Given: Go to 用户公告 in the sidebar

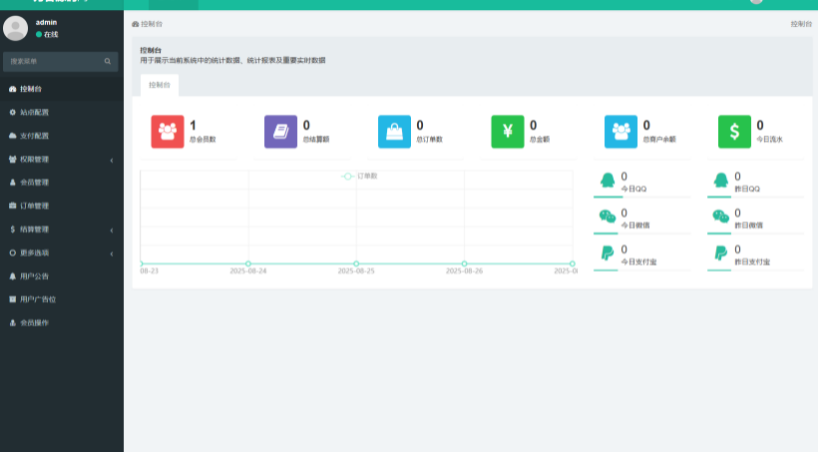Looking at the screenshot, I should click(x=34, y=276).
